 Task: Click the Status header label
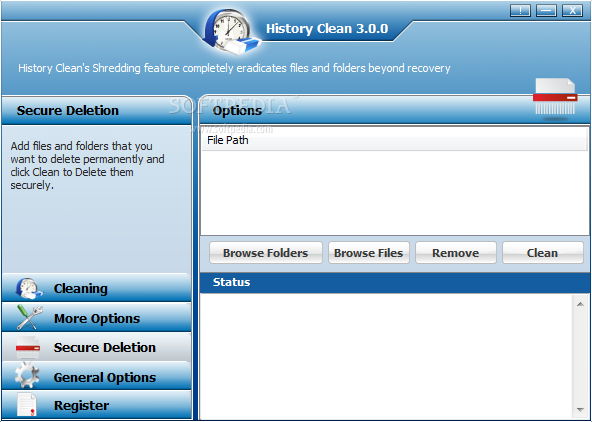click(x=231, y=282)
